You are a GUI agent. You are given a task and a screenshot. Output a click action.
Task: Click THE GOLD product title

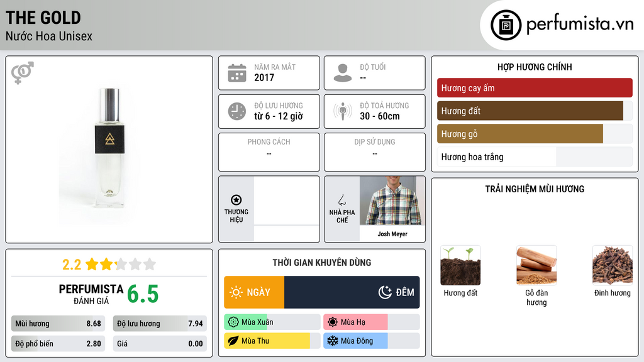coord(43,18)
